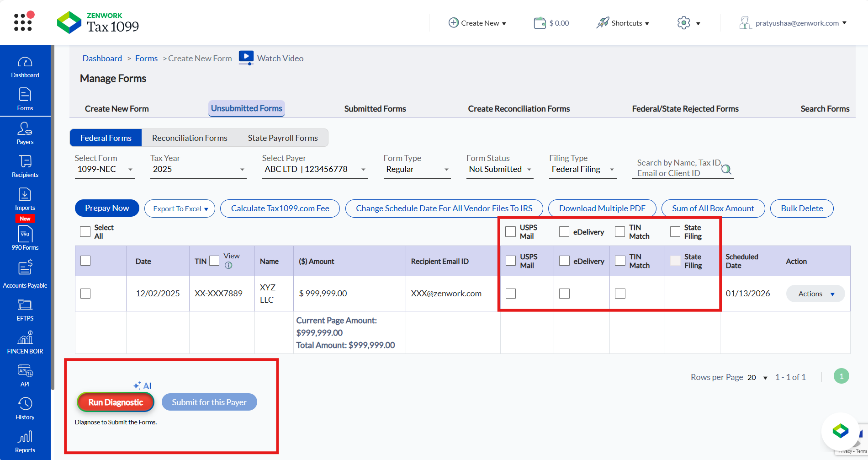Follow the Dashboard breadcrumb link
868x460 pixels.
pyautogui.click(x=102, y=59)
